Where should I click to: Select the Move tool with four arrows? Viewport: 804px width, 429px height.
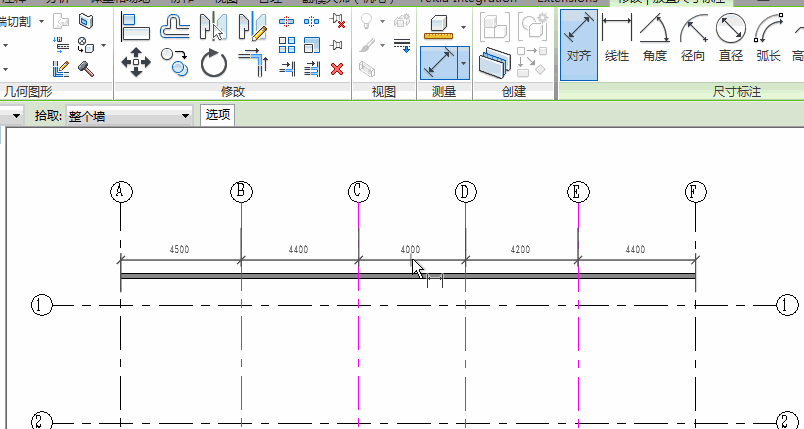(x=135, y=64)
